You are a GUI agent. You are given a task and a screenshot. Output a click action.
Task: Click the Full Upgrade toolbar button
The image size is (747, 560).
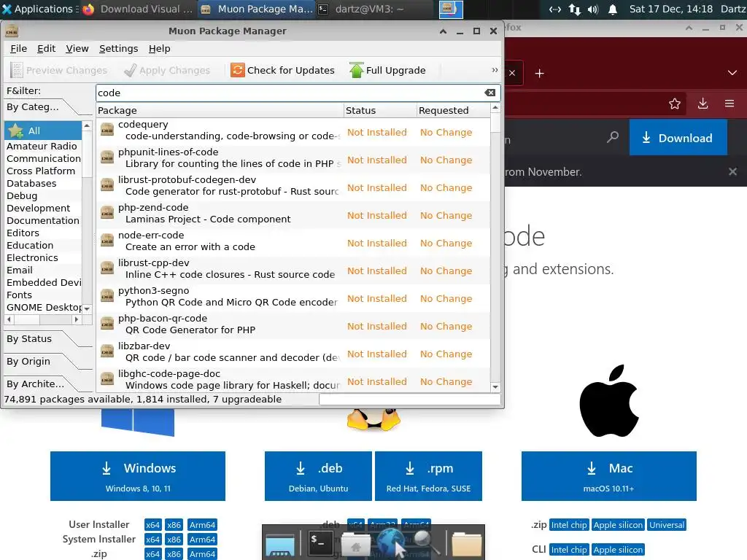tap(388, 71)
